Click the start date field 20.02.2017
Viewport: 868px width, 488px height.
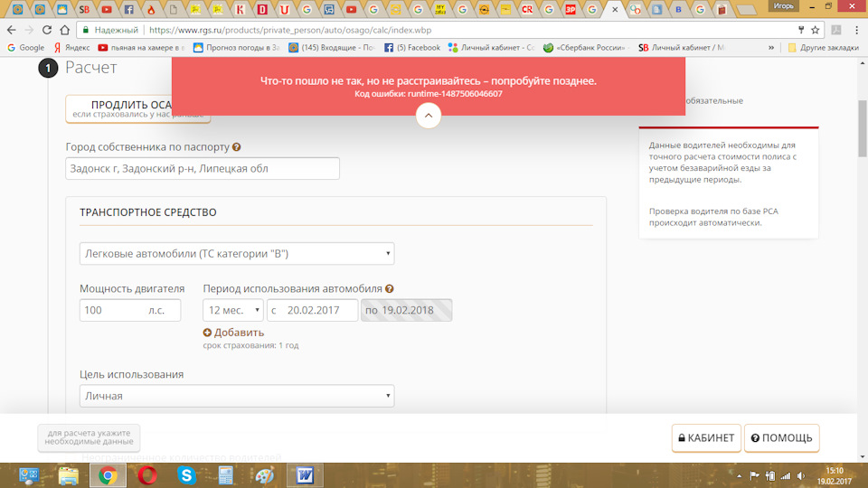(x=312, y=310)
